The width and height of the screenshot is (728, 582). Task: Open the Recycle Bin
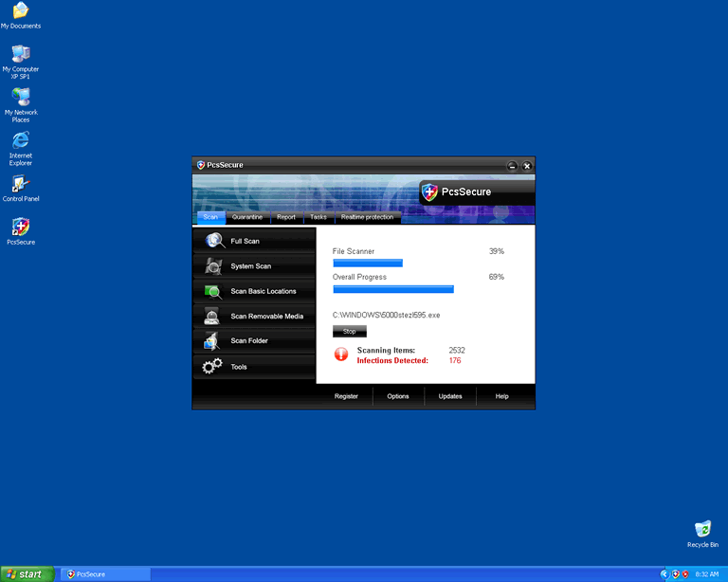coord(702,529)
